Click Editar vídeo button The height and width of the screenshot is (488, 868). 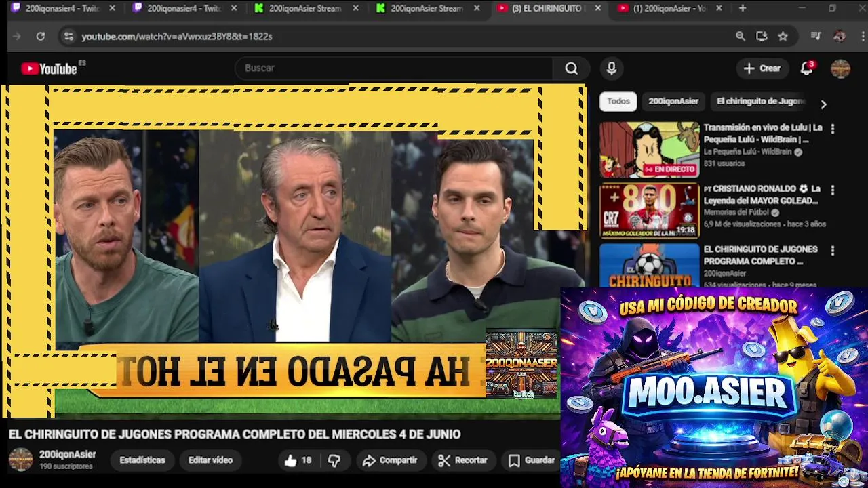click(210, 460)
